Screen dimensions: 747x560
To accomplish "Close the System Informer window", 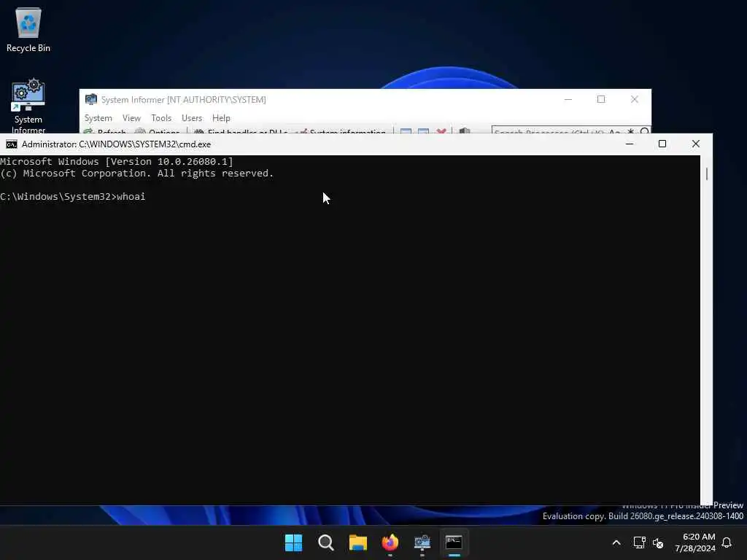I will (635, 99).
